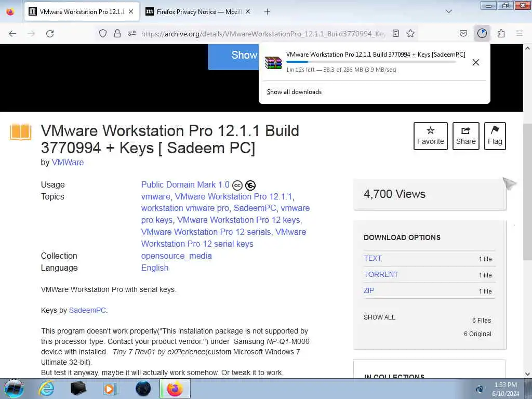This screenshot has height=399, width=532.
Task: Open the black folder taskbar icon
Action: pyautogui.click(x=78, y=389)
